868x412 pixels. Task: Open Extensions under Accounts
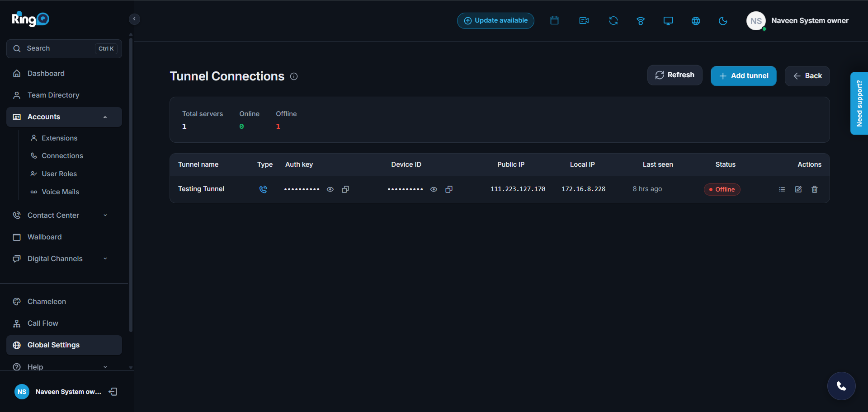click(x=59, y=138)
